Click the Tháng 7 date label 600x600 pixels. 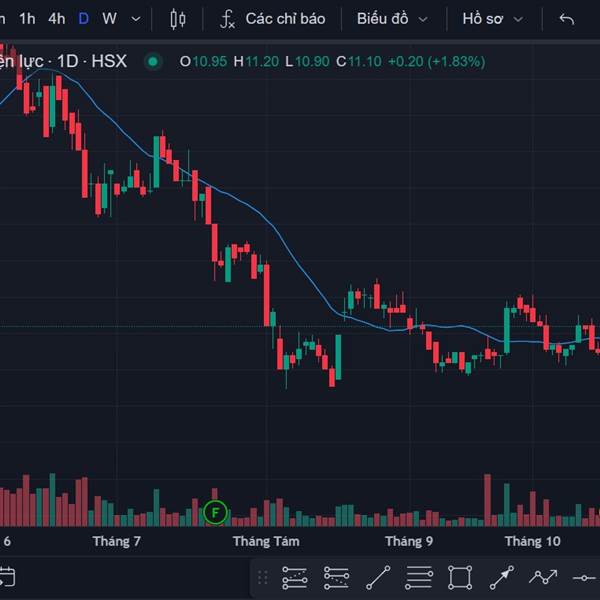116,541
